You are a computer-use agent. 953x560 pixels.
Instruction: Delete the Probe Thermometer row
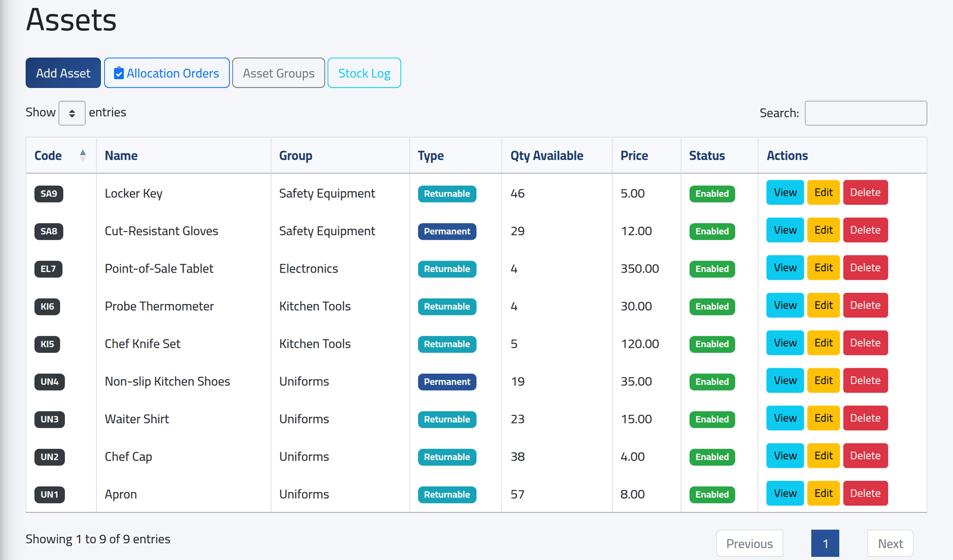[865, 305]
